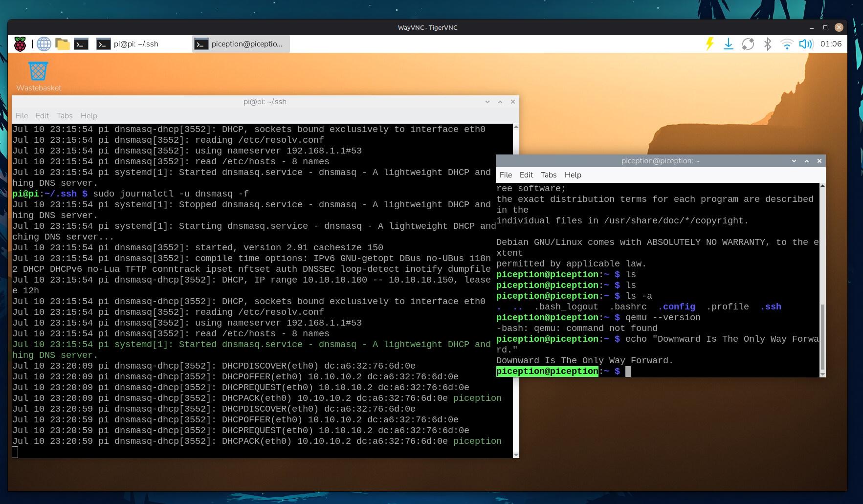Screen dimensions: 863x504
Task: Open the volume control speaker icon
Action: 806,44
